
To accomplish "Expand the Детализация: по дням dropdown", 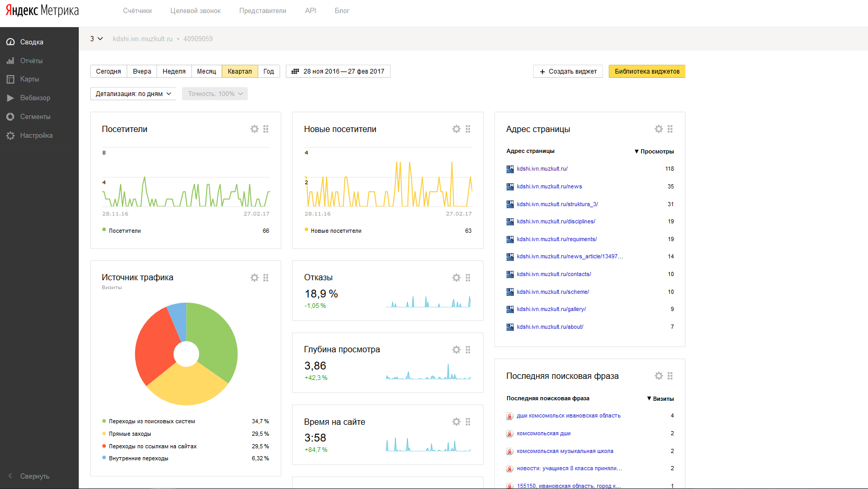I will pyautogui.click(x=133, y=94).
